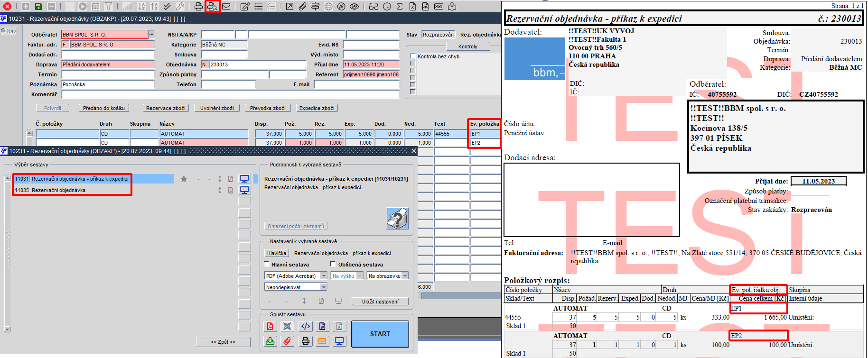Click the edit pencil icon in the toolbar

245,7
